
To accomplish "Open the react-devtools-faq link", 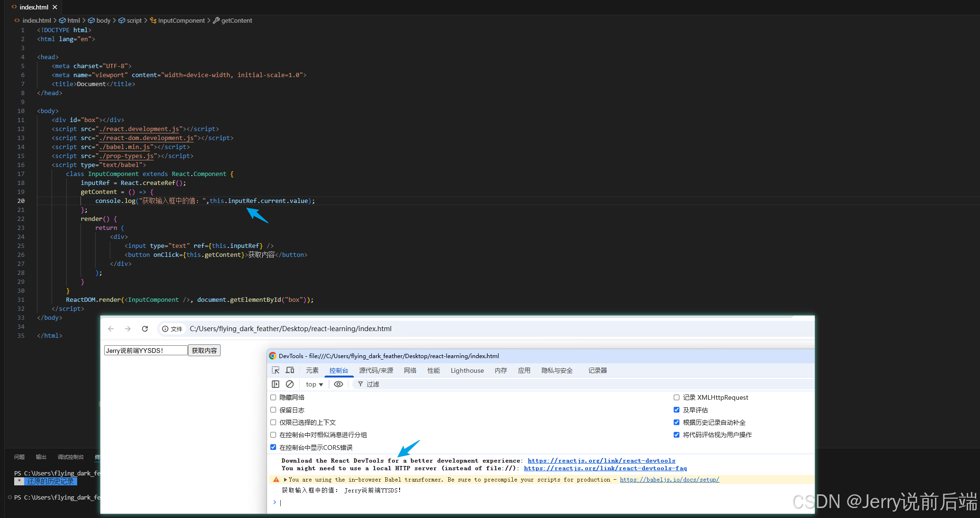I will 605,468.
